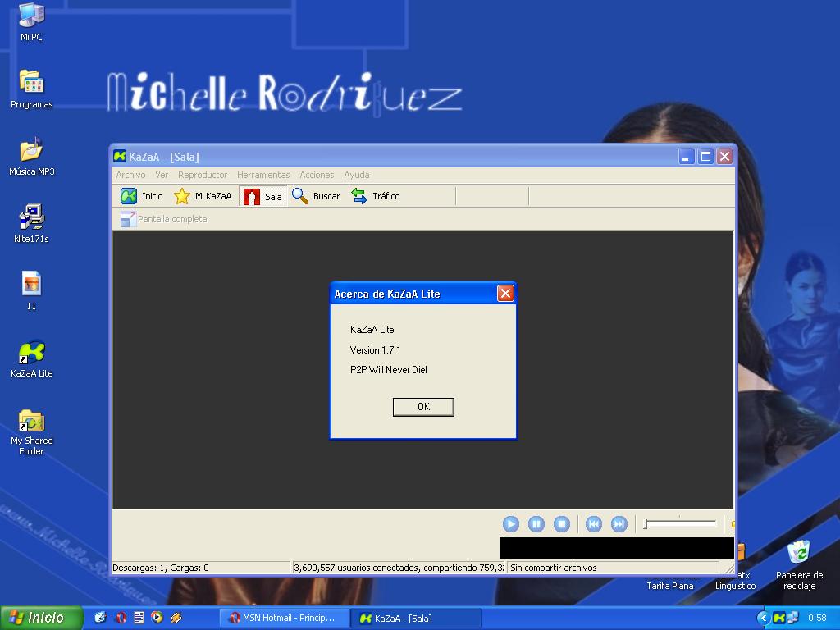Minimize the KaZaA window

coord(687,157)
